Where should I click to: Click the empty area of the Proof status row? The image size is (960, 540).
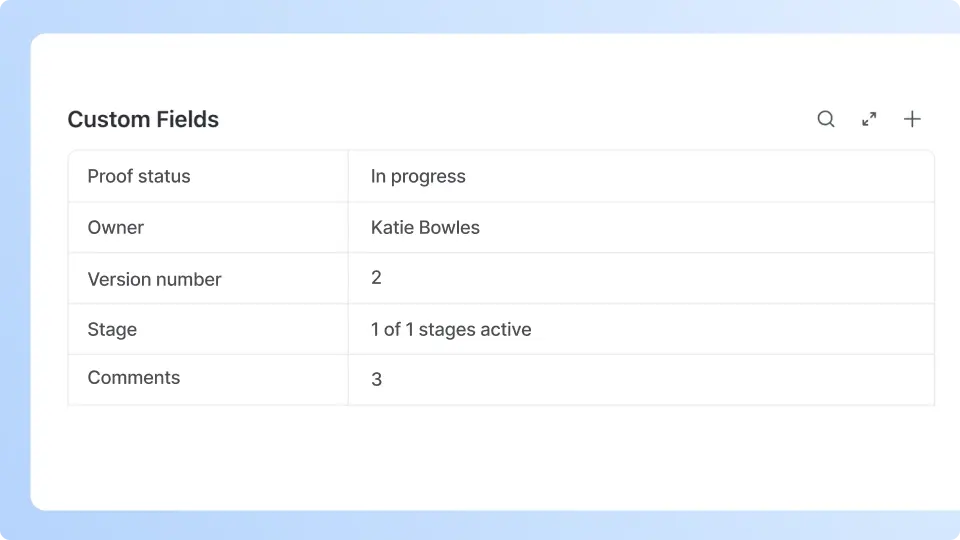click(700, 176)
